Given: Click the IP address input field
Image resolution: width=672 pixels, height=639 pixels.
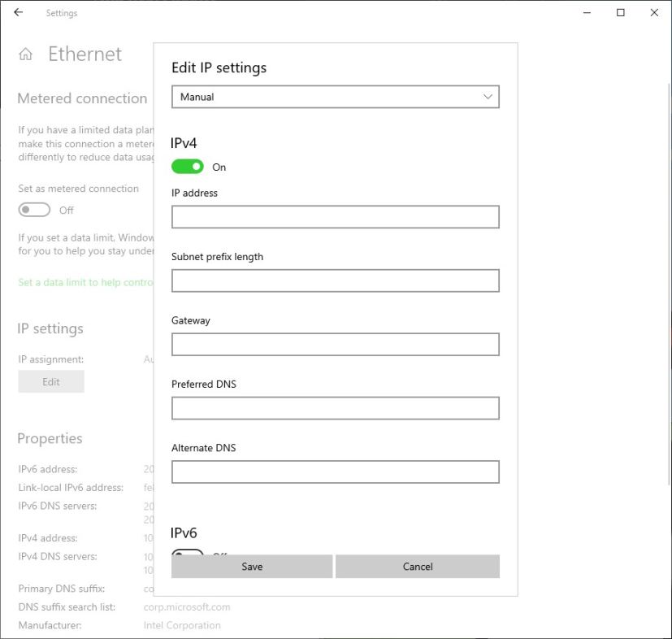Looking at the screenshot, I should pos(335,216).
